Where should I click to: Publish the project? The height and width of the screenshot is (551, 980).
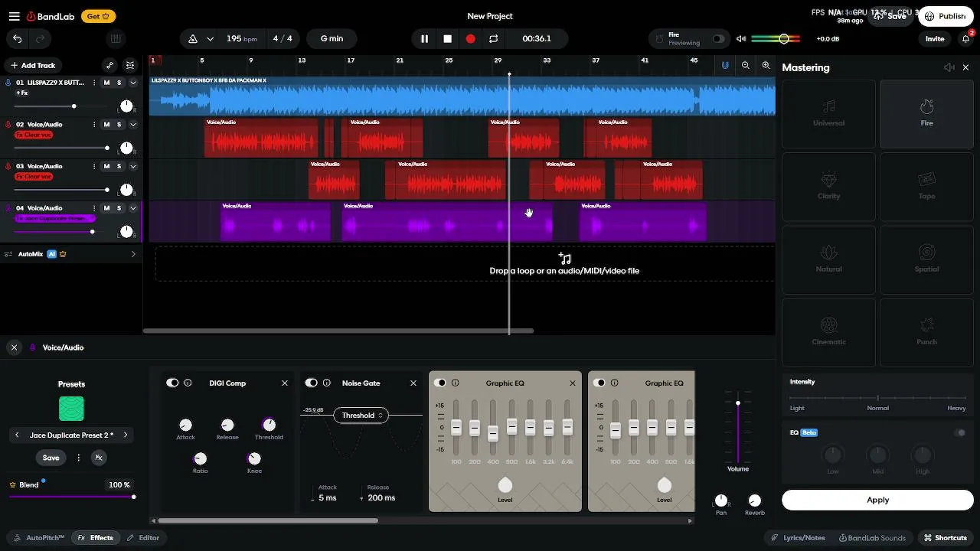(946, 16)
